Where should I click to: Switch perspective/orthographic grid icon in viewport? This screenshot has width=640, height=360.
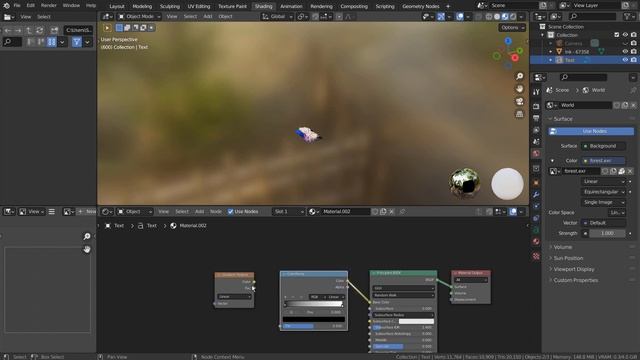coord(519,114)
